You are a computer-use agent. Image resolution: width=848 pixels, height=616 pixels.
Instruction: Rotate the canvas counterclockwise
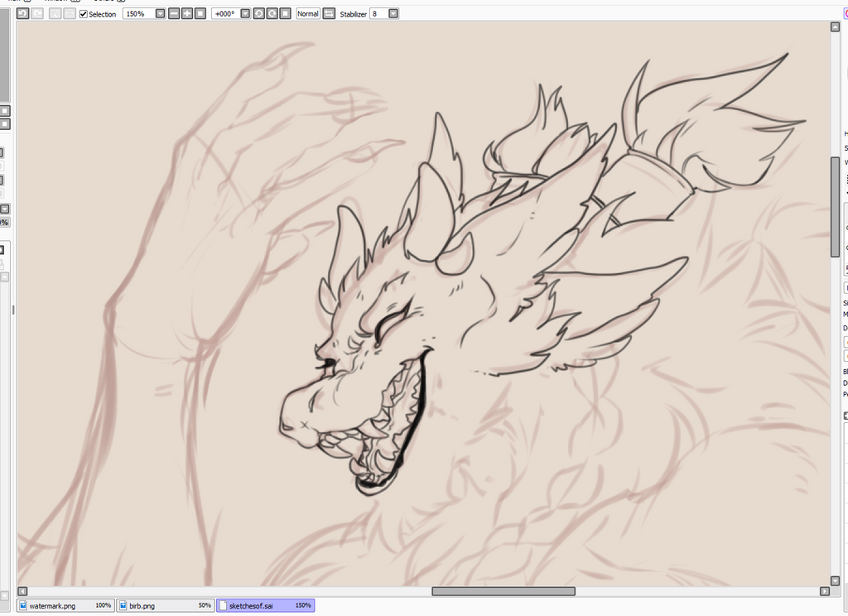click(x=258, y=13)
